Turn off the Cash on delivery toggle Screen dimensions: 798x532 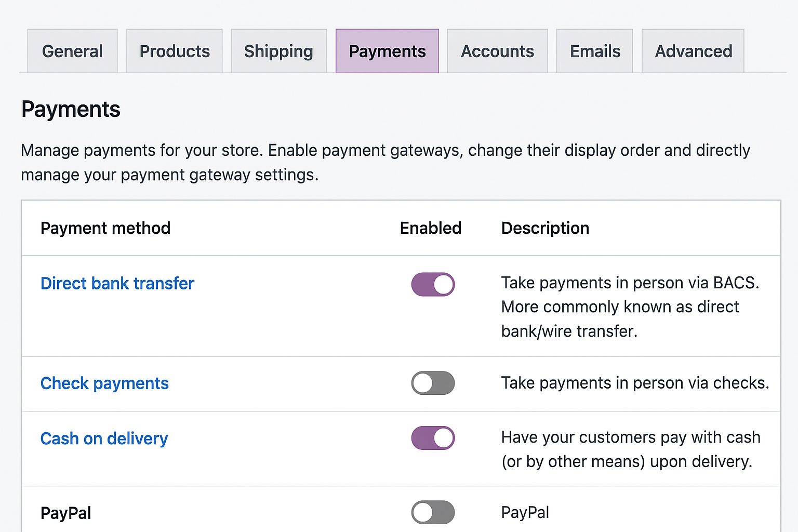tap(433, 438)
